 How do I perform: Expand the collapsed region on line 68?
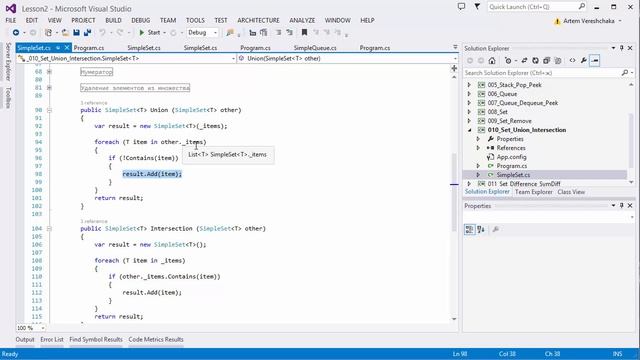tap(49, 72)
